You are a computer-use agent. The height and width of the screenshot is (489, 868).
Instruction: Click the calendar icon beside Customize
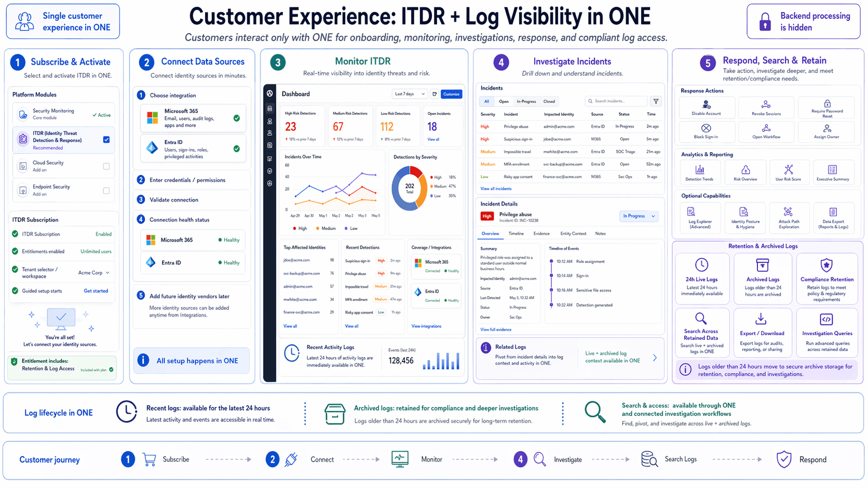click(435, 94)
